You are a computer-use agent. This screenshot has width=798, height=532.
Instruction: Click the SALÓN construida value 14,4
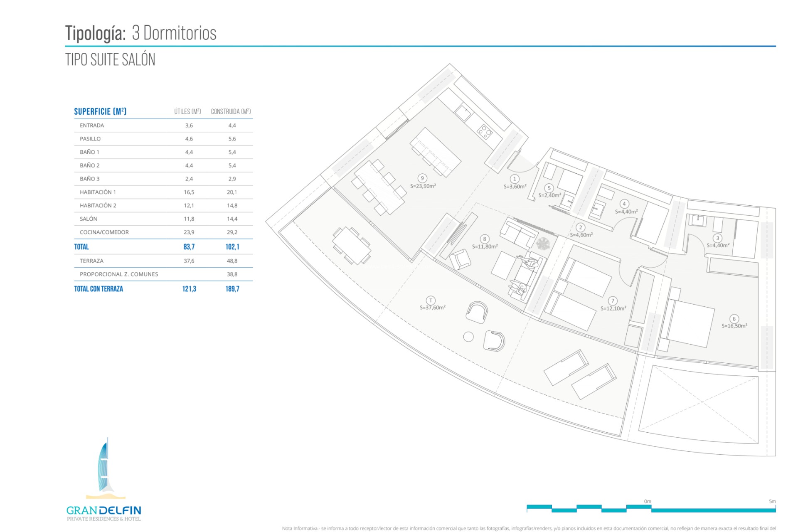click(232, 218)
